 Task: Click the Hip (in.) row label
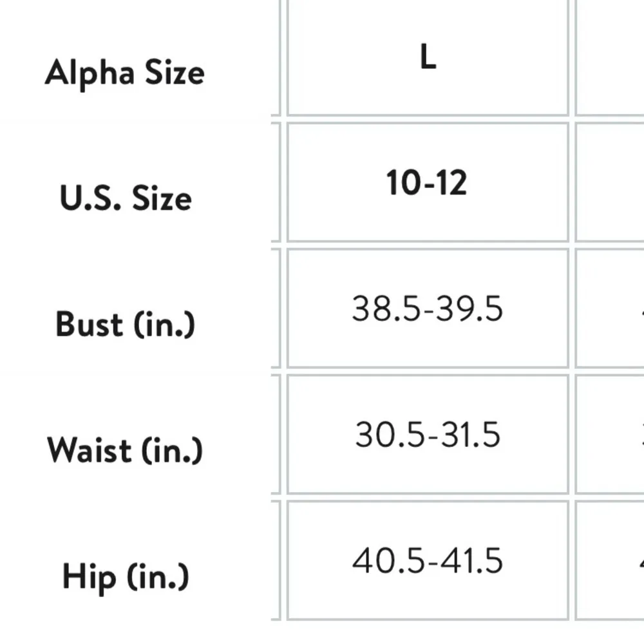click(x=126, y=575)
